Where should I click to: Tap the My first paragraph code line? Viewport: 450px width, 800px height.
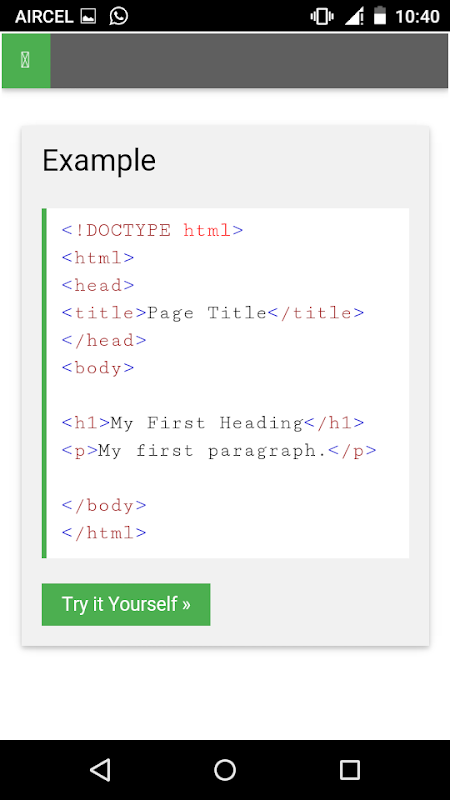pyautogui.click(x=219, y=451)
